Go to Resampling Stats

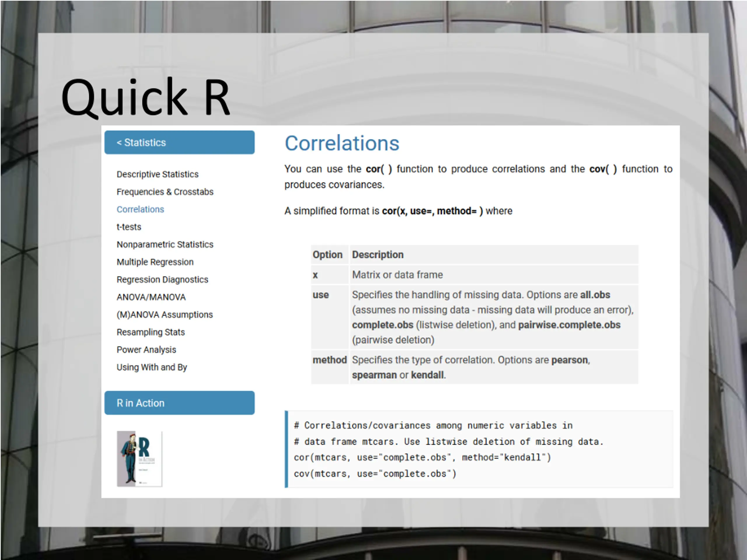coord(151,332)
